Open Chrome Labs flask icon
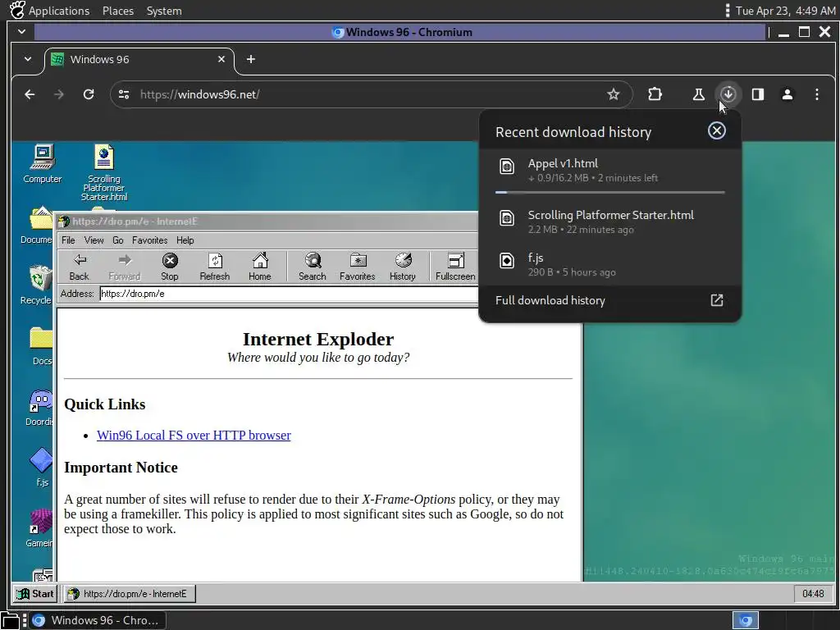840x630 pixels. pyautogui.click(x=699, y=94)
